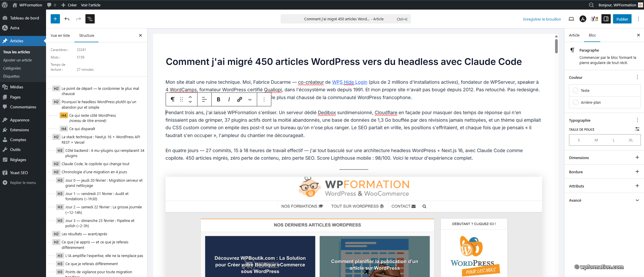Screen dimensions: 644x277
Task: Open the text alignment tool
Action: coord(204,99)
